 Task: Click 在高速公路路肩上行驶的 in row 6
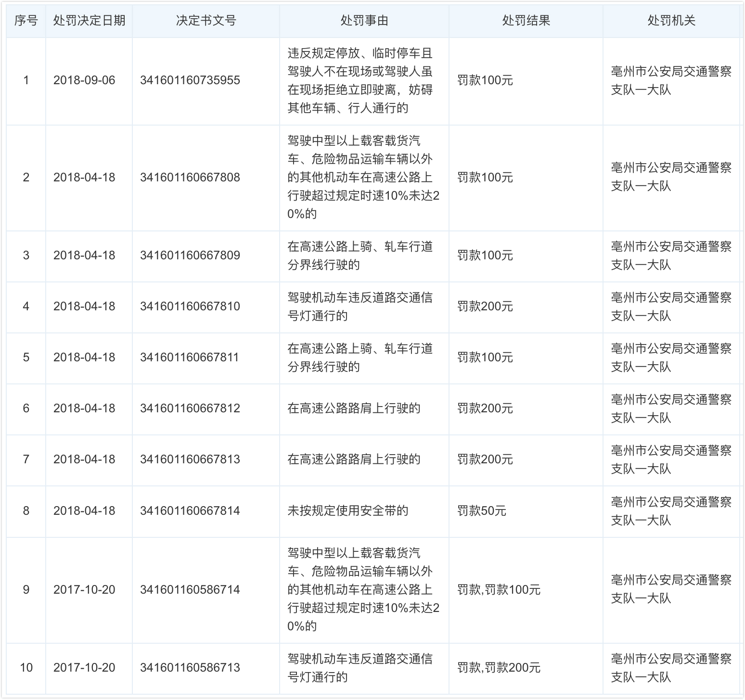tap(354, 408)
